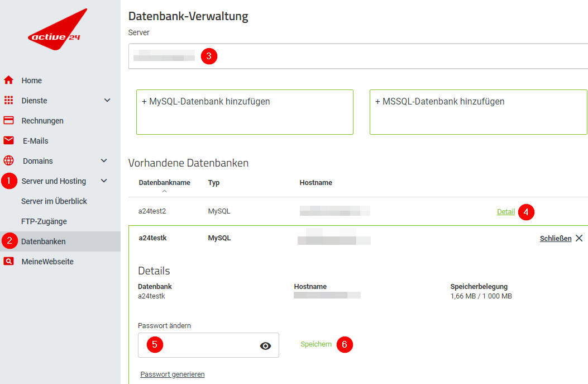Toggle password visibility eye icon
The width and height of the screenshot is (588, 384).
265,346
